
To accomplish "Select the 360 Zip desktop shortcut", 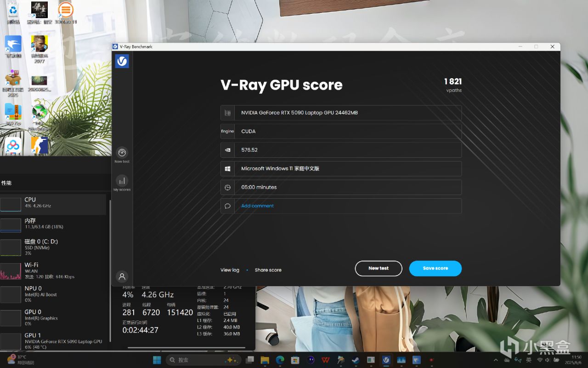I will coord(13,115).
